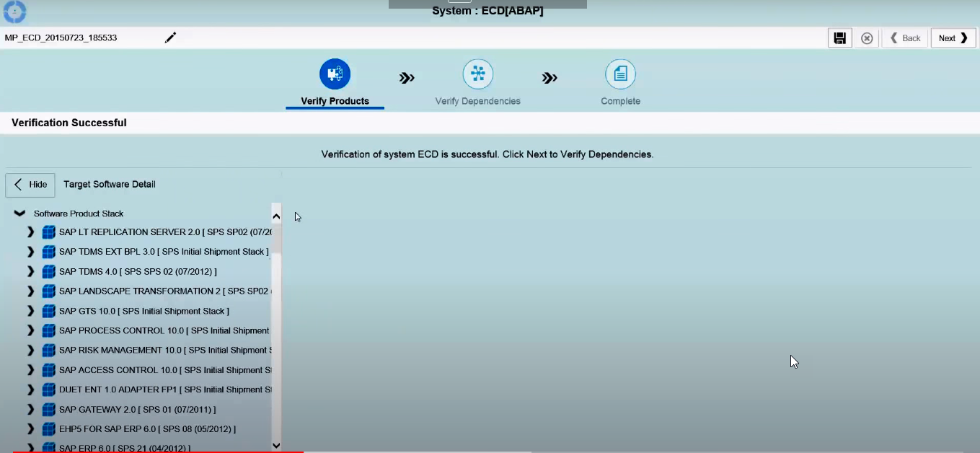Expand SAP TDMS 4.0 node
980x453 pixels.
pyautogui.click(x=30, y=272)
